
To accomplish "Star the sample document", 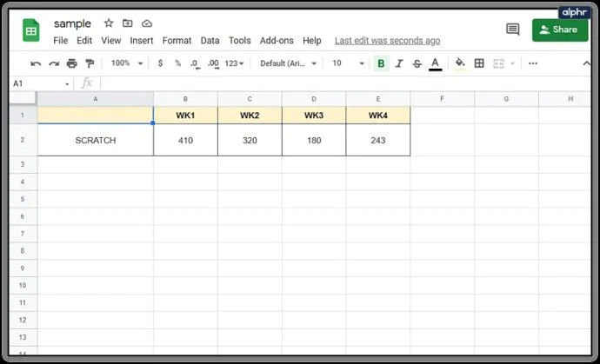I will pos(109,23).
